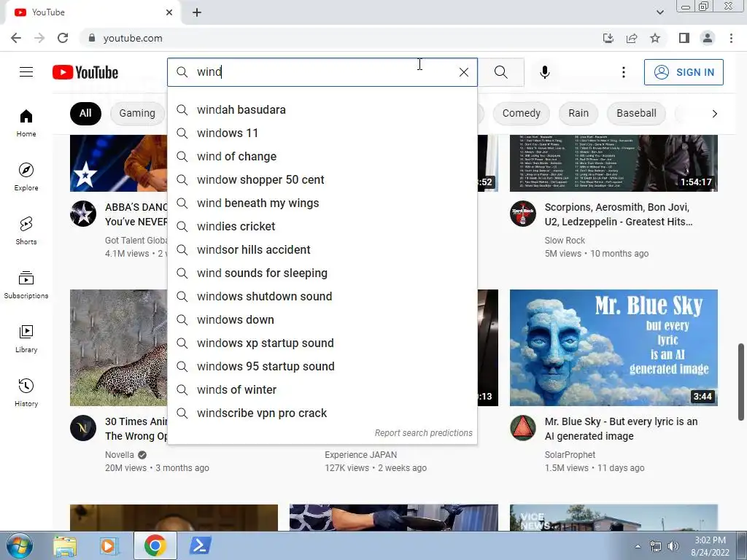Click the magnifier search button
The width and height of the screenshot is (747, 560).
[x=500, y=72]
